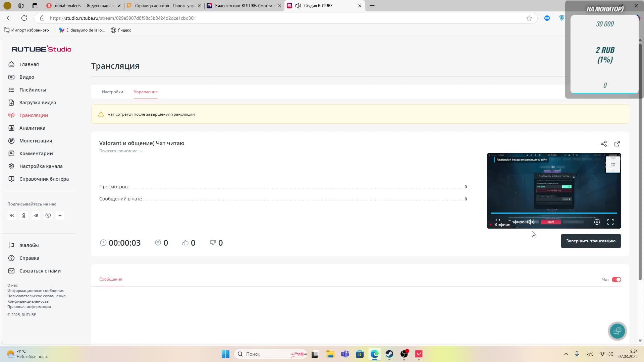This screenshot has height=362, width=644.
Task: Expand Показать описание
Action: click(121, 151)
